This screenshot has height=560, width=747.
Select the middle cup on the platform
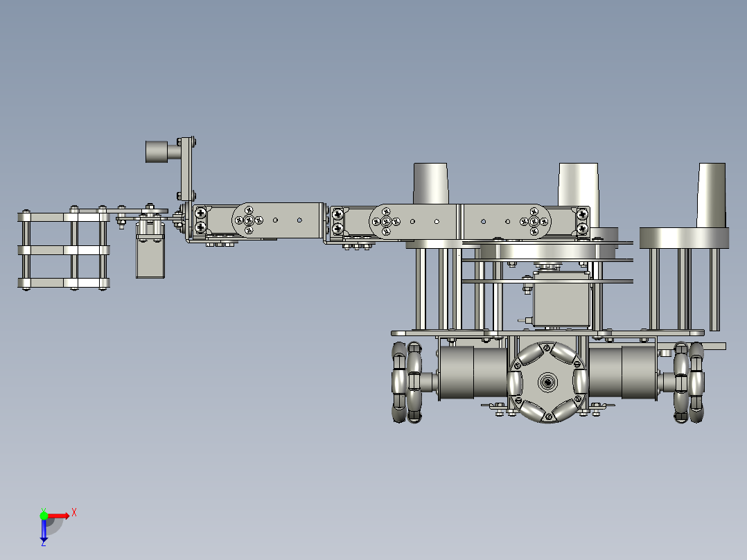coord(579,185)
